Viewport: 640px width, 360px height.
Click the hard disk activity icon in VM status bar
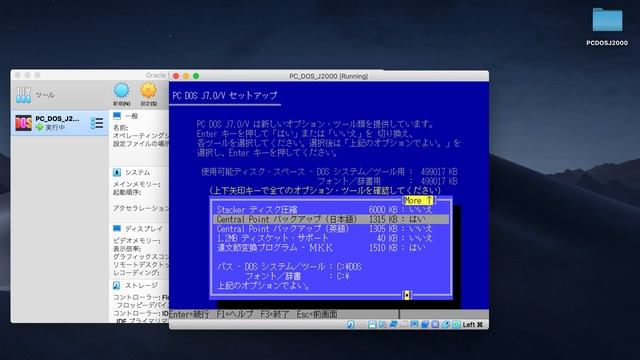click(x=350, y=324)
